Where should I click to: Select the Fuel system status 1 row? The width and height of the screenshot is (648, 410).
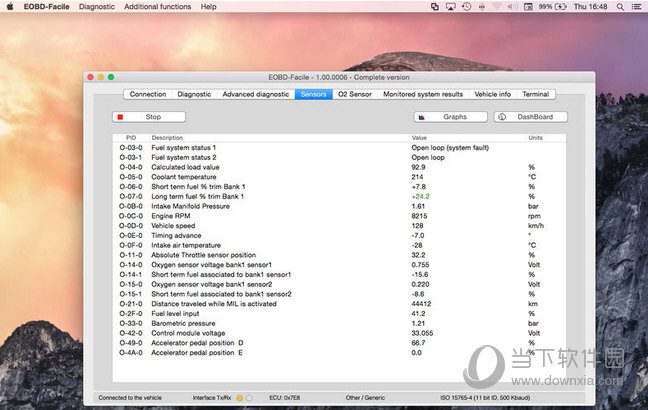(339, 148)
